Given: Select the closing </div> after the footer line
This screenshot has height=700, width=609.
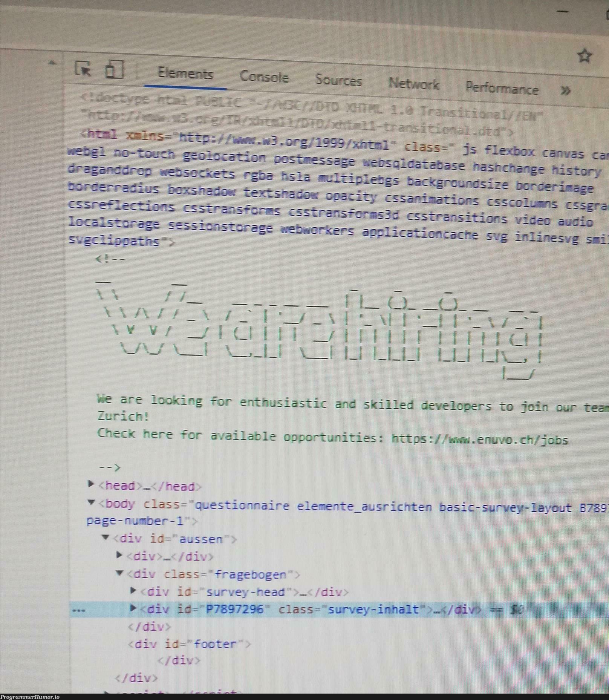Looking at the screenshot, I should (x=179, y=660).
